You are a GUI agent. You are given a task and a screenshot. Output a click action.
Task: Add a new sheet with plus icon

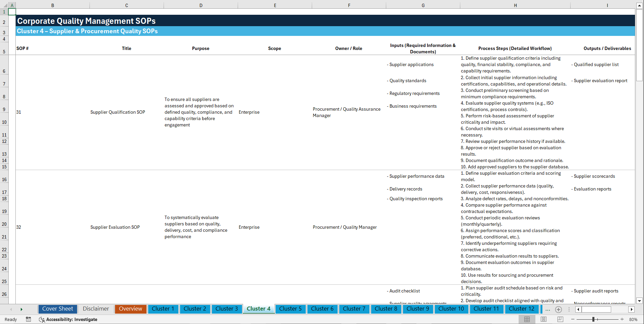click(x=558, y=309)
